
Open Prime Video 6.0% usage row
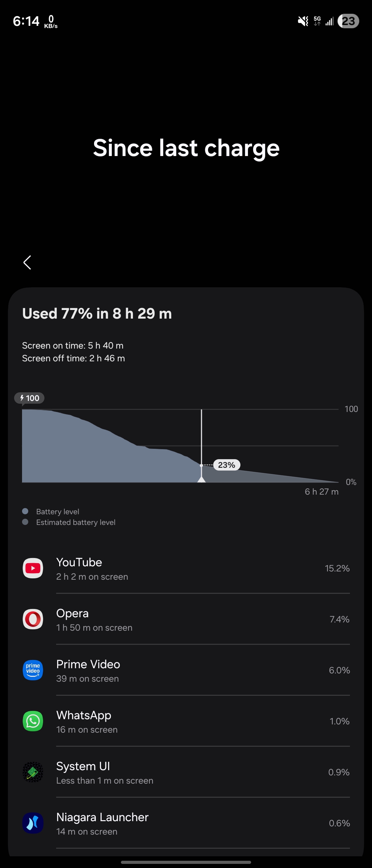click(186, 670)
